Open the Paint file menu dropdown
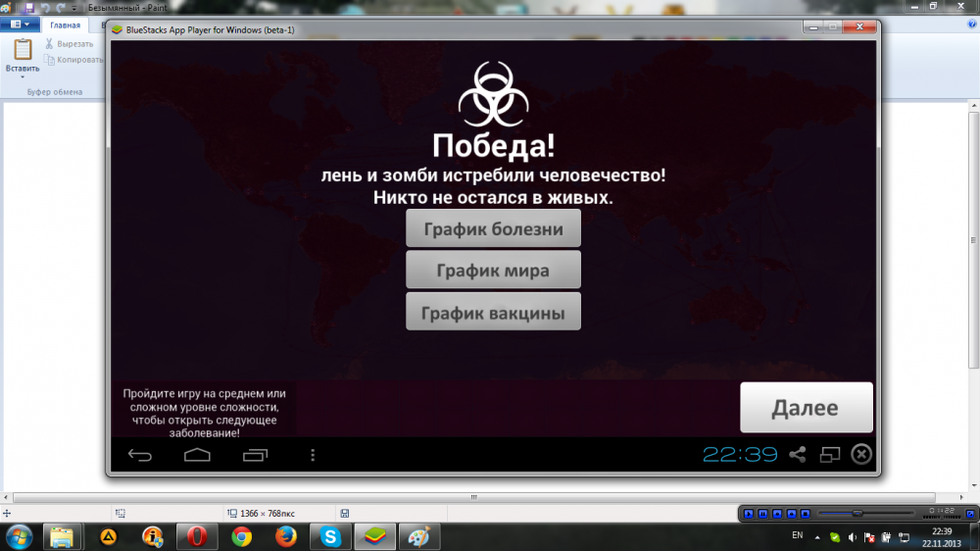 20,25
